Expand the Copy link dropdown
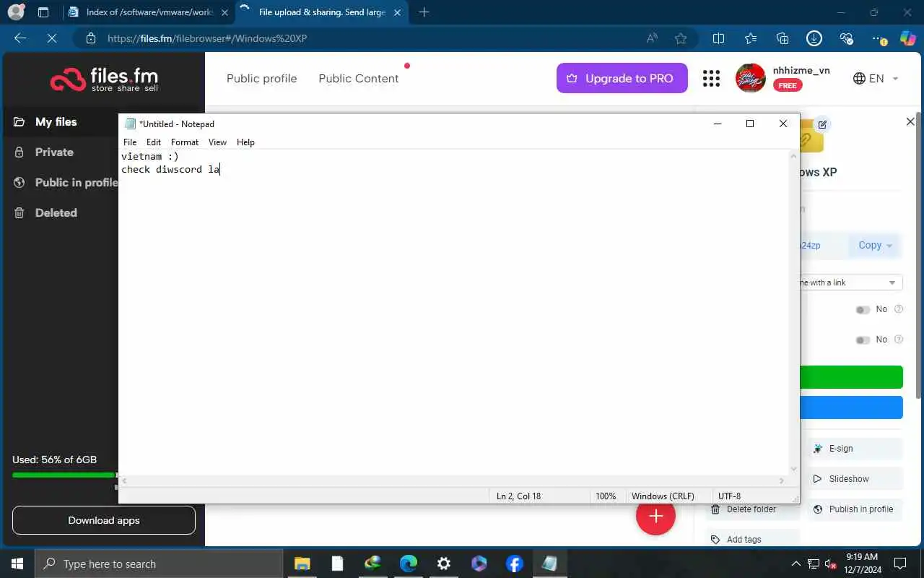Screen dimensions: 924x578 point(889,246)
